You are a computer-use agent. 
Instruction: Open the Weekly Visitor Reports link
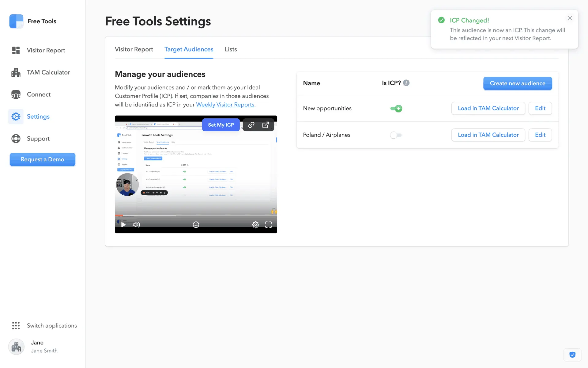click(225, 105)
